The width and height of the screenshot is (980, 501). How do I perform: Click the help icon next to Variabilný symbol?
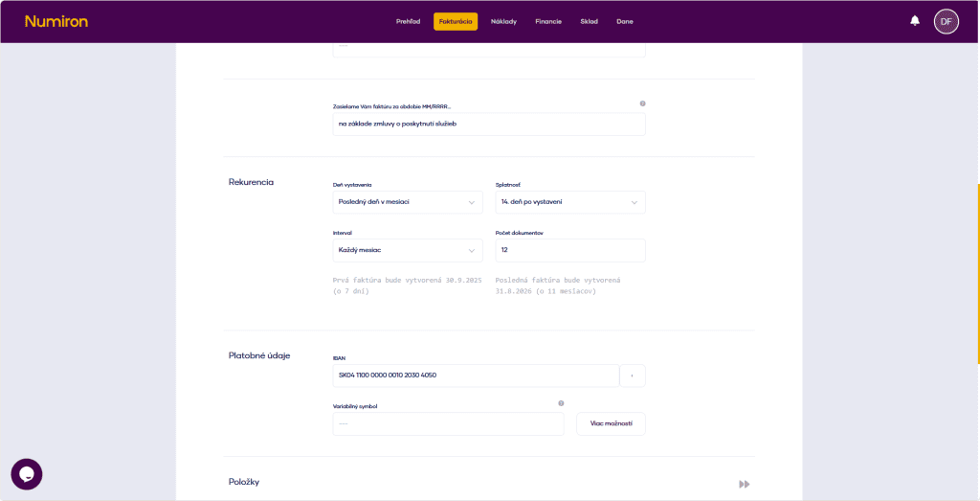click(x=561, y=403)
